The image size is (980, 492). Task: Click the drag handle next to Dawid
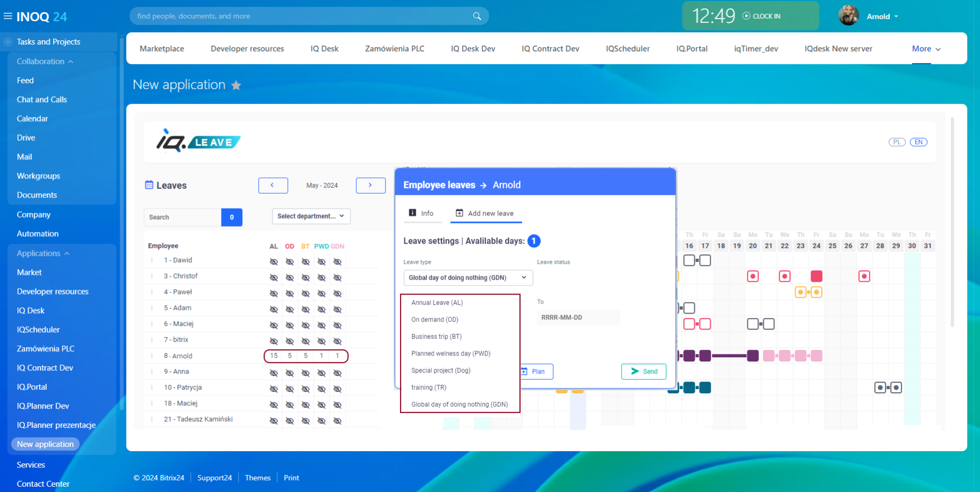tap(152, 260)
